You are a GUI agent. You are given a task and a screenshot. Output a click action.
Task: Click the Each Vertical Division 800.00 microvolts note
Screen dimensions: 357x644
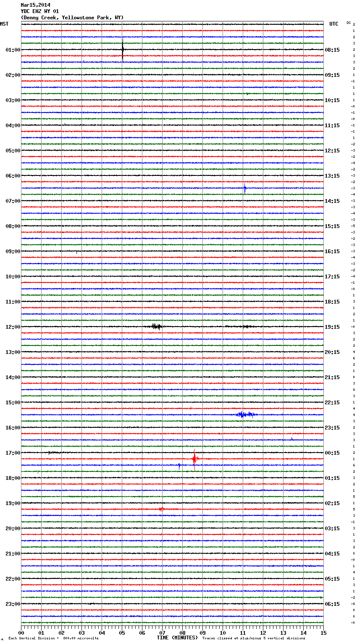(x=54, y=639)
